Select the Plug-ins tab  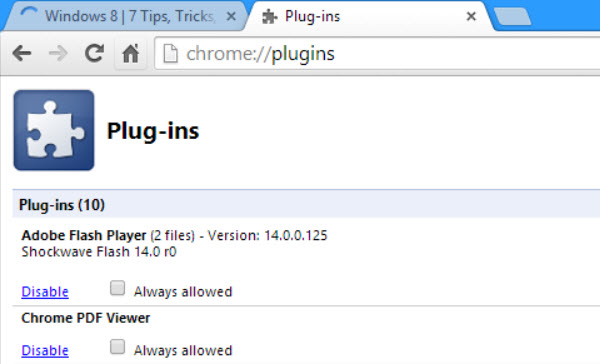tap(369, 16)
